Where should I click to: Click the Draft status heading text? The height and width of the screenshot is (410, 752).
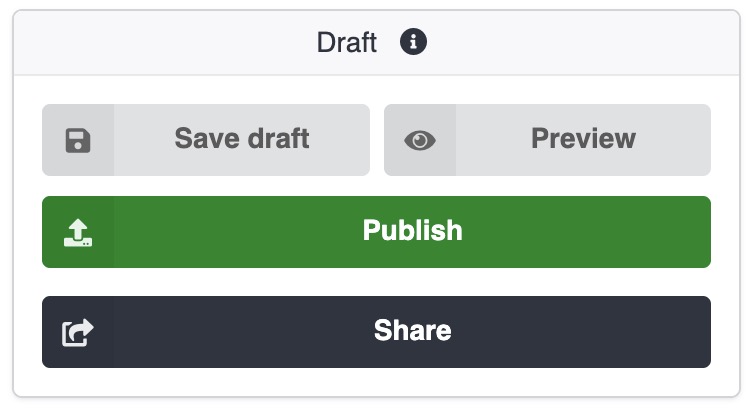coord(346,43)
